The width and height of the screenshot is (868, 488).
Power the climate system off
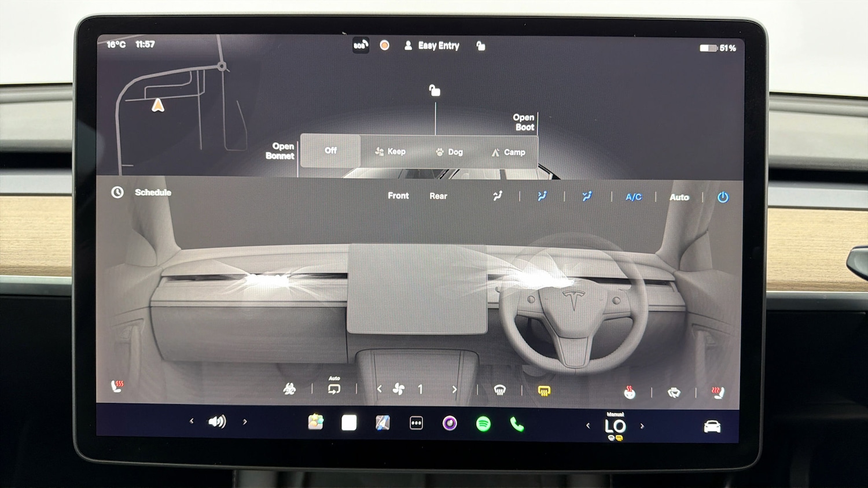pyautogui.click(x=723, y=197)
